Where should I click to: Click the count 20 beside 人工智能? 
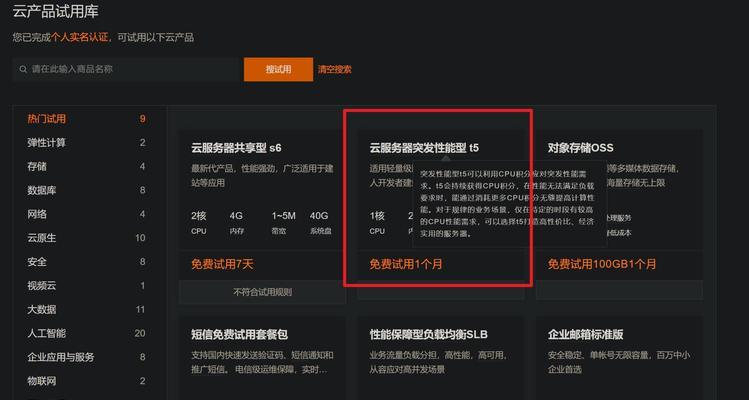[x=140, y=333]
